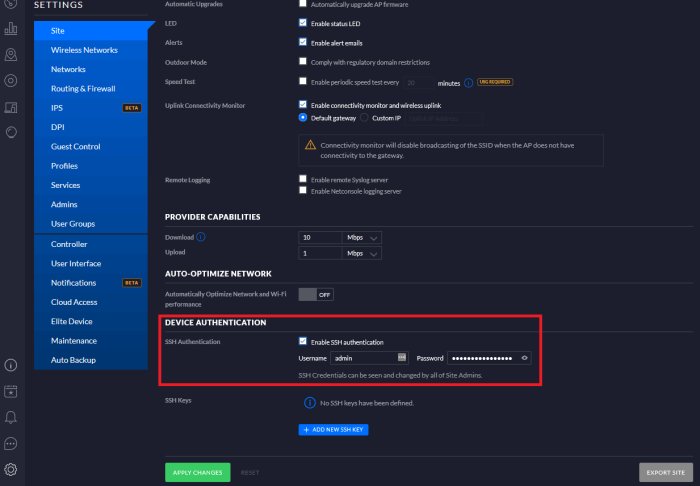Click the Apply Changes button

click(x=198, y=472)
